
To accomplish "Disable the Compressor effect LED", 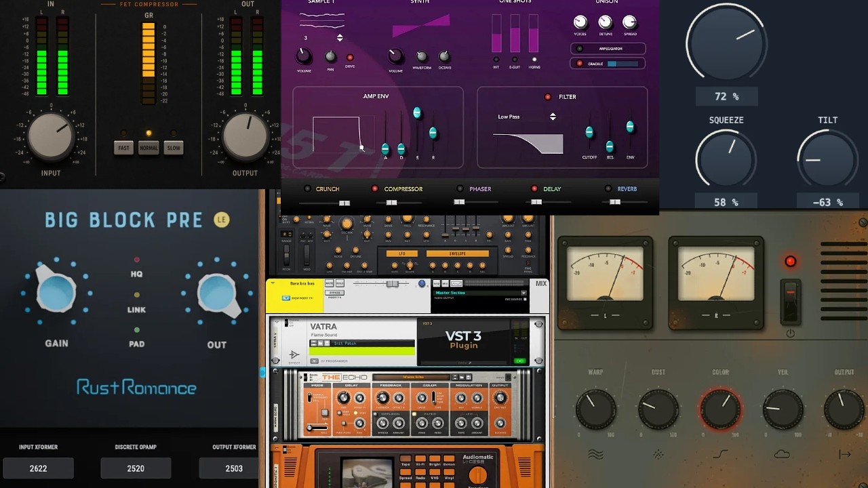I will pos(375,189).
